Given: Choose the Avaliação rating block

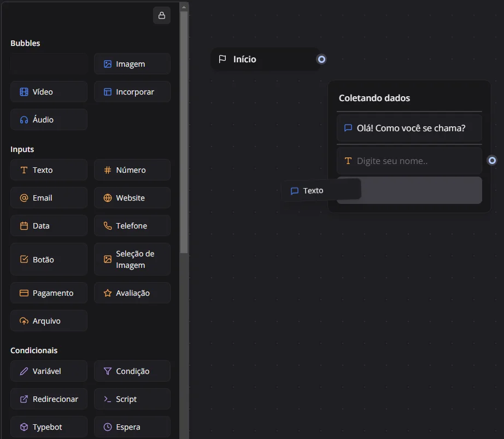Looking at the screenshot, I should coord(132,293).
